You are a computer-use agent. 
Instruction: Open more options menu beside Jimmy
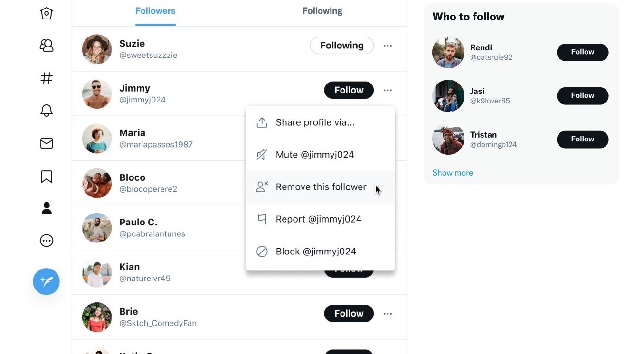[388, 90]
